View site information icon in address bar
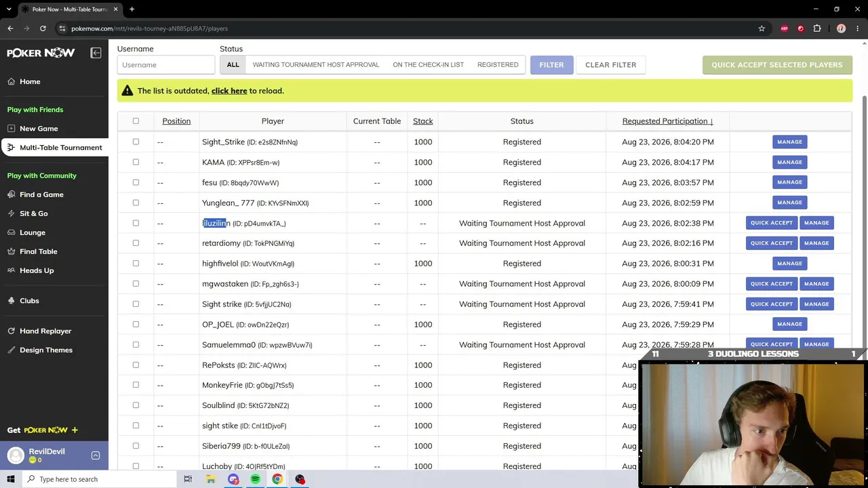Image resolution: width=868 pixels, height=488 pixels. (62, 28)
